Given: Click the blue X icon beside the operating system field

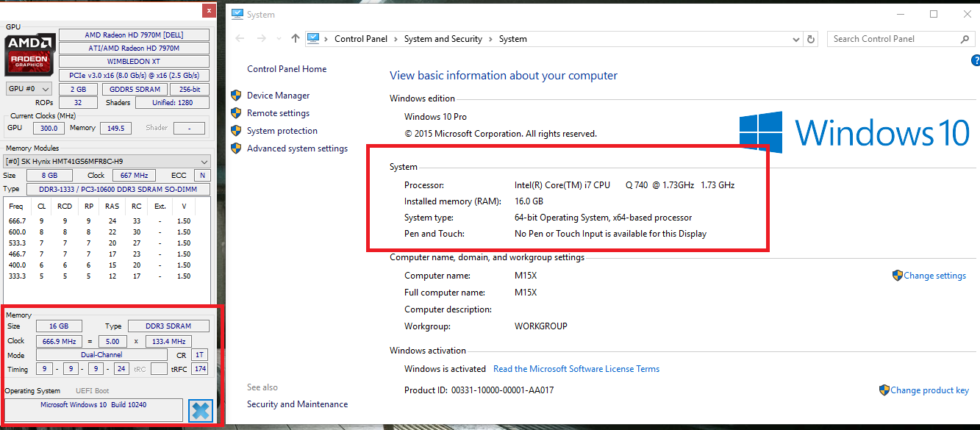Looking at the screenshot, I should (201, 410).
